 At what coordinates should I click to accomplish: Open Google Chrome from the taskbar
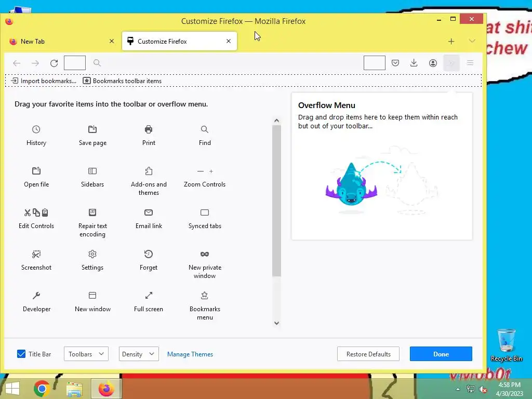pyautogui.click(x=42, y=389)
